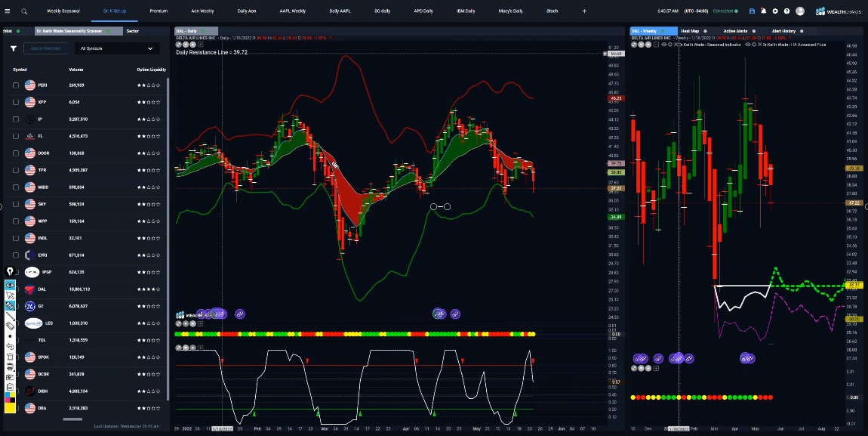Click the stamp tool icon in drawing palette
Image resolution: width=868 pixels, height=436 pixels.
[10, 366]
